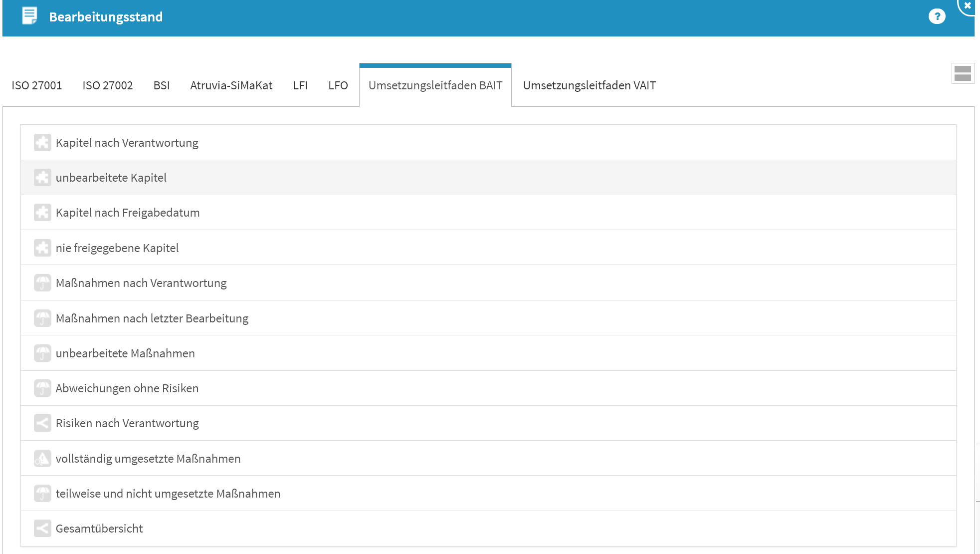This screenshot has height=554, width=980.
Task: Open the LFO tab
Action: coord(338,85)
